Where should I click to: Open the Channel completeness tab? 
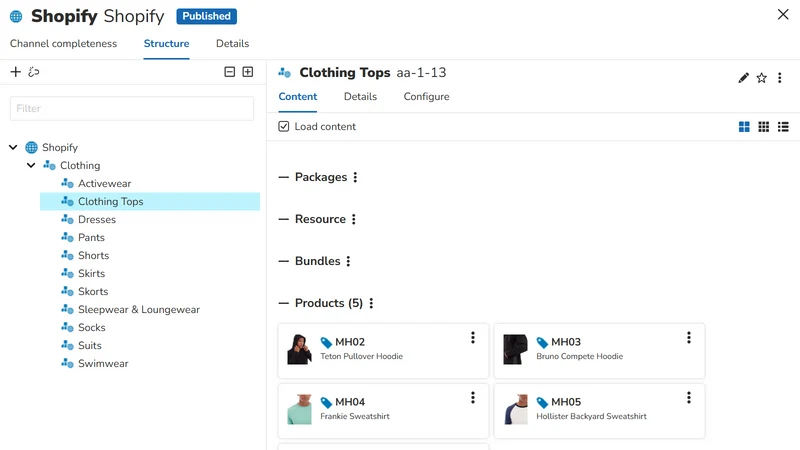63,43
